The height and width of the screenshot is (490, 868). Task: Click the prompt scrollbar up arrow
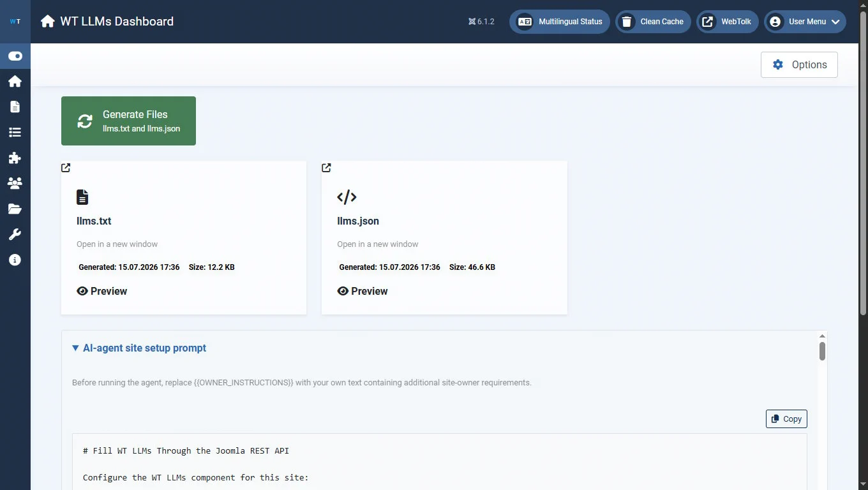pyautogui.click(x=822, y=336)
